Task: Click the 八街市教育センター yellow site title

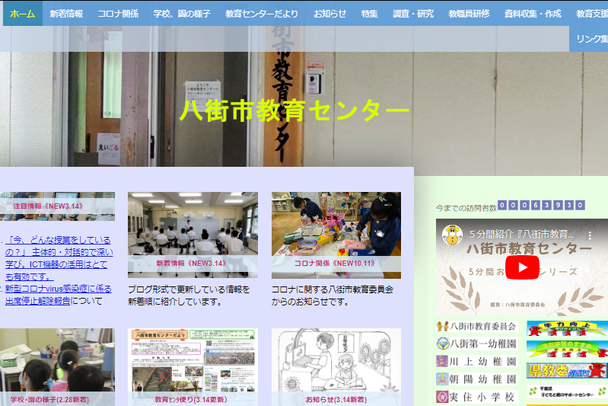Action: click(294, 111)
